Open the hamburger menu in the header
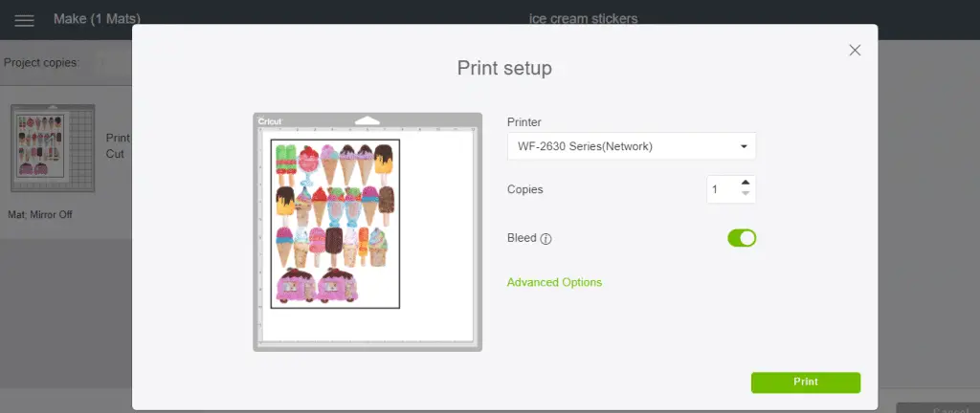Screen dimensions: 980x413 coord(24,20)
